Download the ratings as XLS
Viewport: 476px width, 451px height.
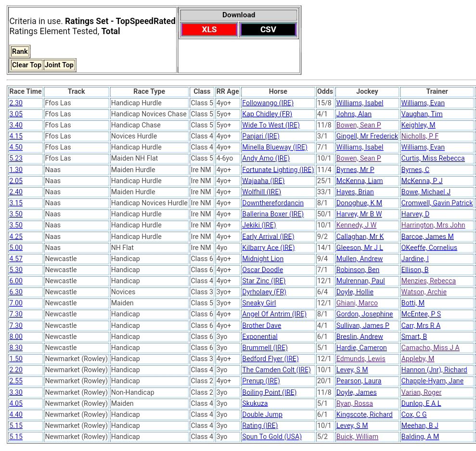[x=209, y=30]
